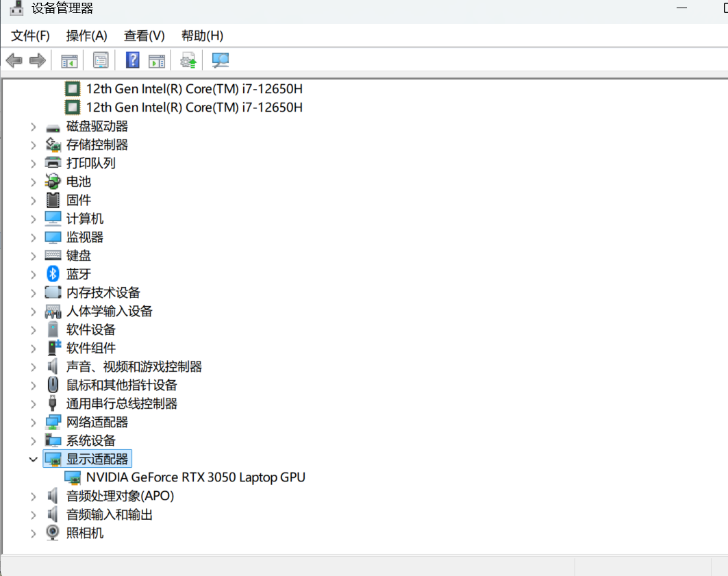Click the memory icon beside 内存技术设备
The image size is (728, 576).
53,292
